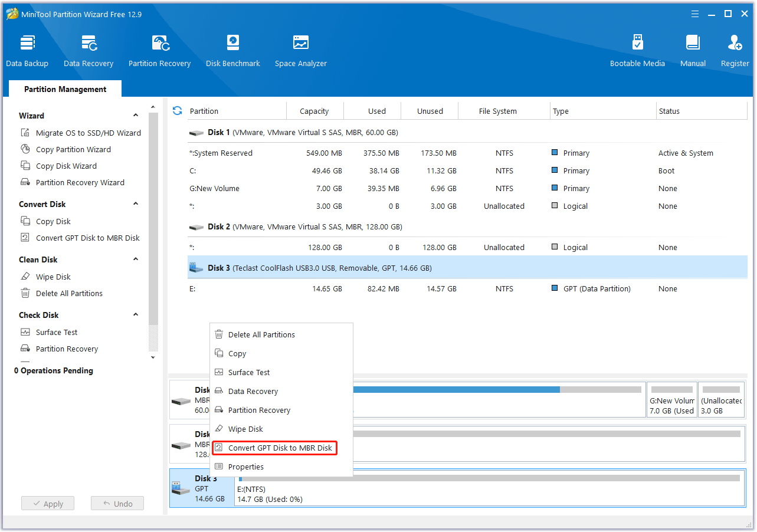The image size is (757, 532).
Task: Choose Partition Recovery in context menu
Action: tap(281, 410)
